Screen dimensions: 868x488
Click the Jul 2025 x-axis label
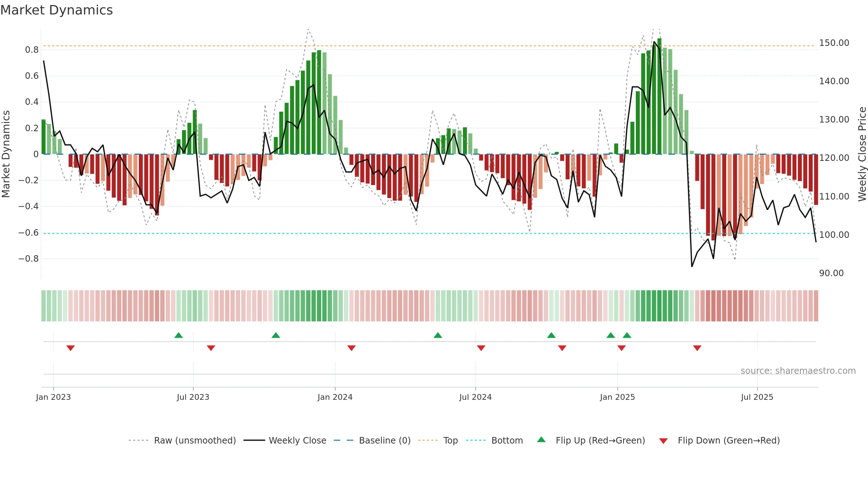coord(757,397)
